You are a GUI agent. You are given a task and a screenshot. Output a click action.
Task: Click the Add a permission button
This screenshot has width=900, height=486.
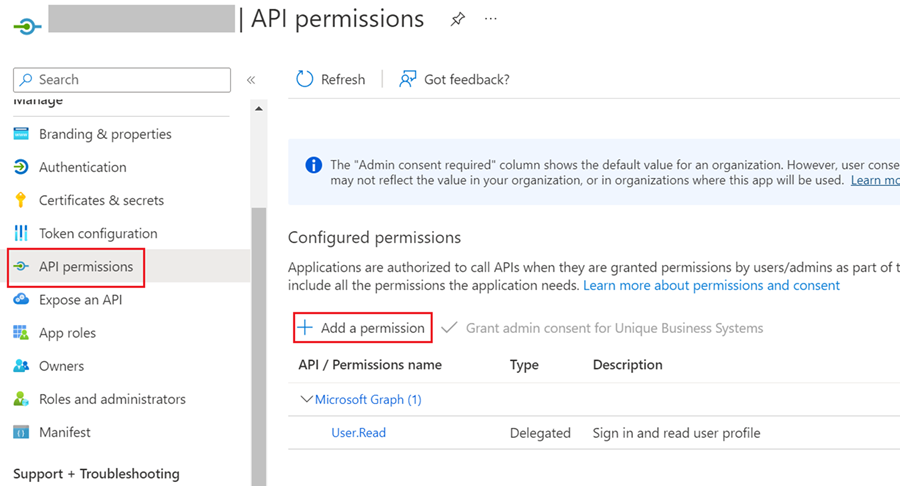click(x=363, y=328)
